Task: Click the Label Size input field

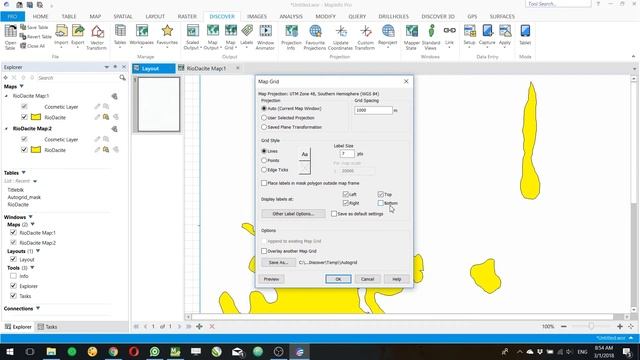Action: [x=347, y=154]
